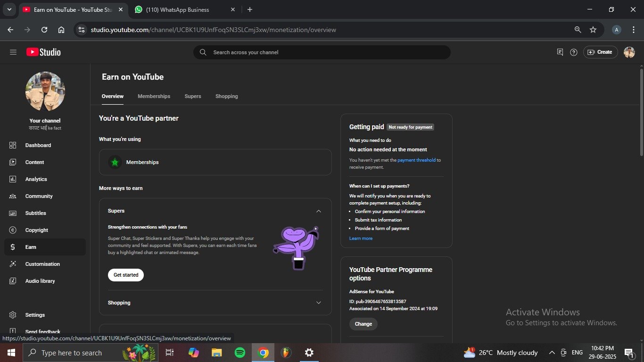Click the 'Earn on YouTube' page heading

point(133,77)
